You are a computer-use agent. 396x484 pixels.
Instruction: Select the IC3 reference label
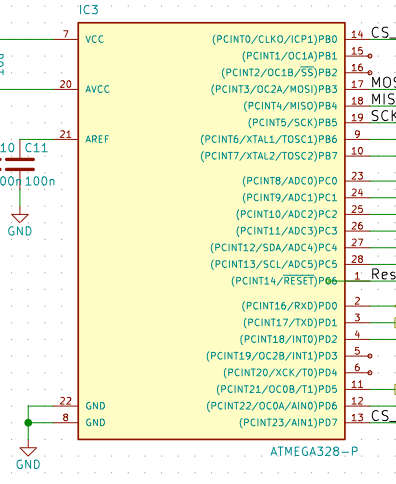(88, 10)
